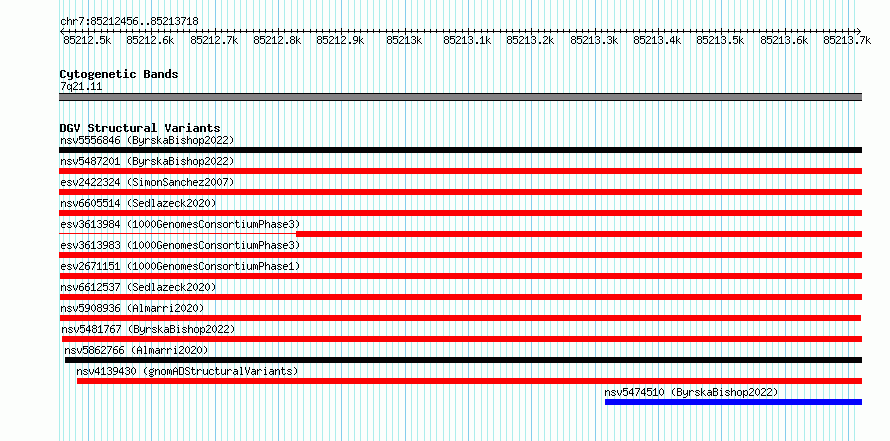
Task: Click nsv6605514 (Sedlazeck2020) label
Action: click(x=138, y=203)
